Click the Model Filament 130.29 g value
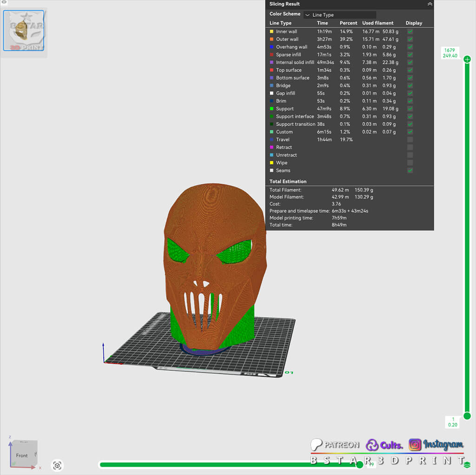Image resolution: width=476 pixels, height=475 pixels. 364,197
